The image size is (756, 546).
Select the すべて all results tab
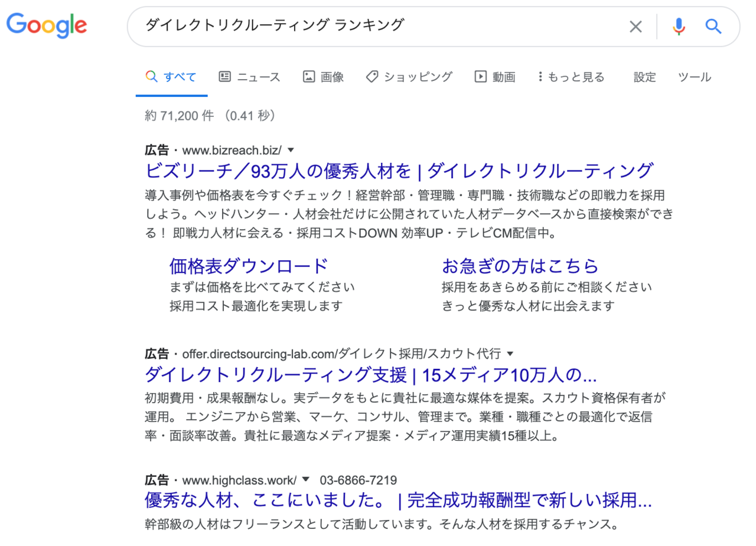pos(171,77)
